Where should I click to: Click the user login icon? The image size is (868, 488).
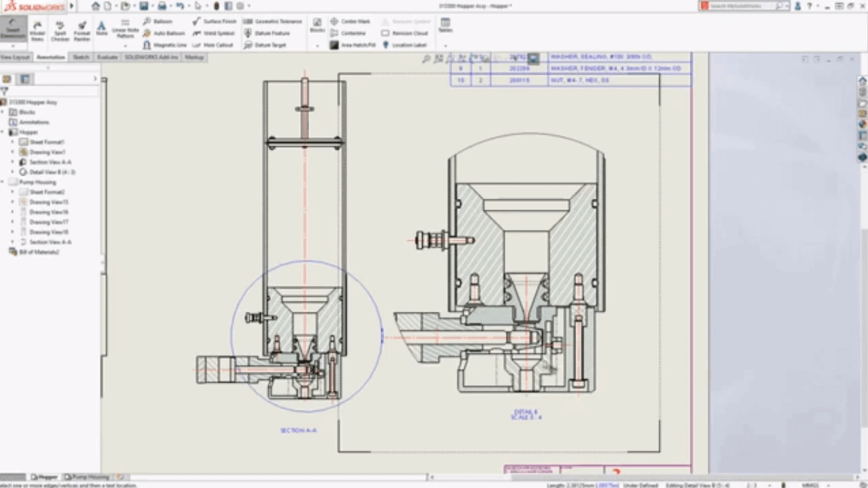click(797, 6)
